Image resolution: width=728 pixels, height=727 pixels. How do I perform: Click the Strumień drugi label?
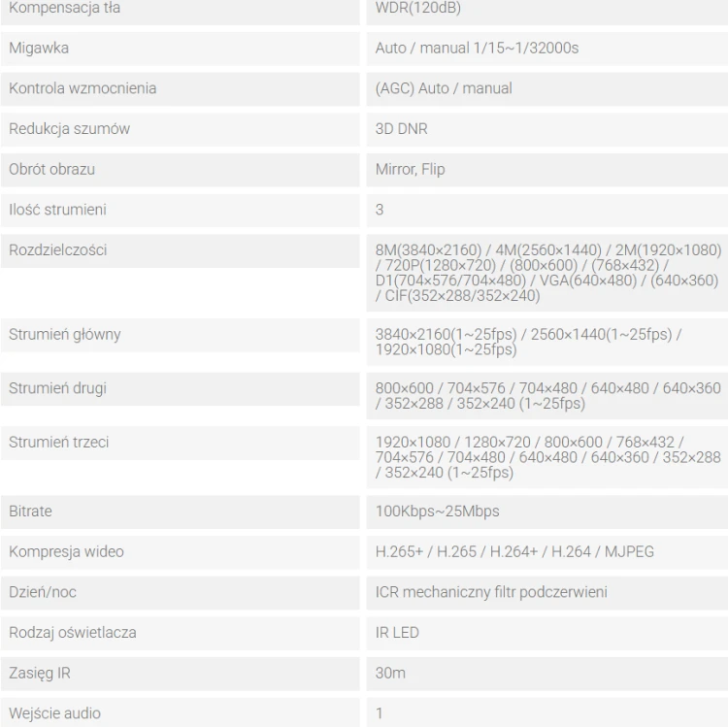57,388
